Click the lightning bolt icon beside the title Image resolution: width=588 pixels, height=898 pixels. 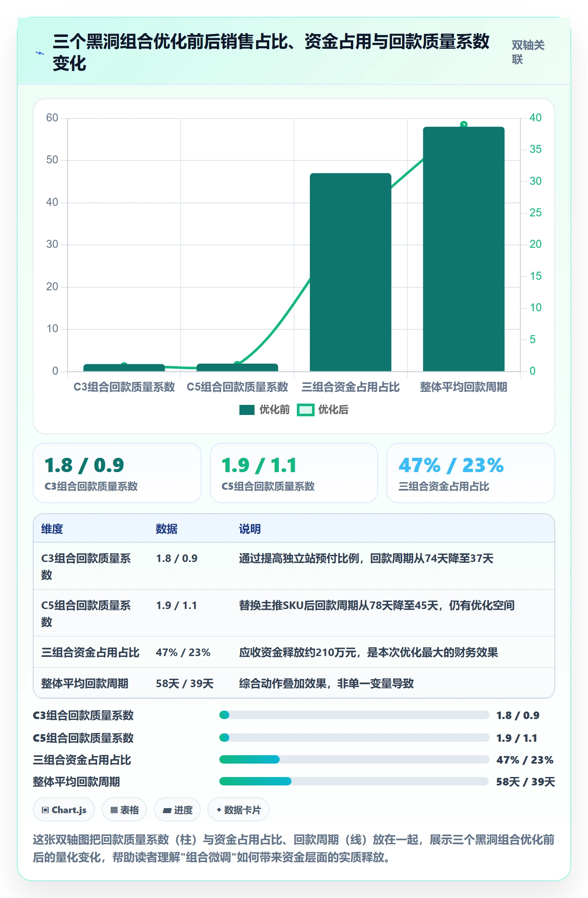[x=40, y=53]
